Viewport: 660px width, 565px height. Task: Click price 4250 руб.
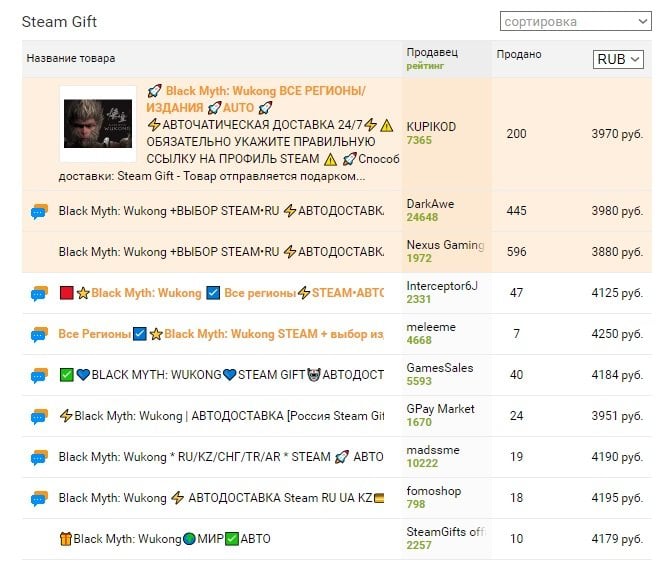click(x=617, y=334)
